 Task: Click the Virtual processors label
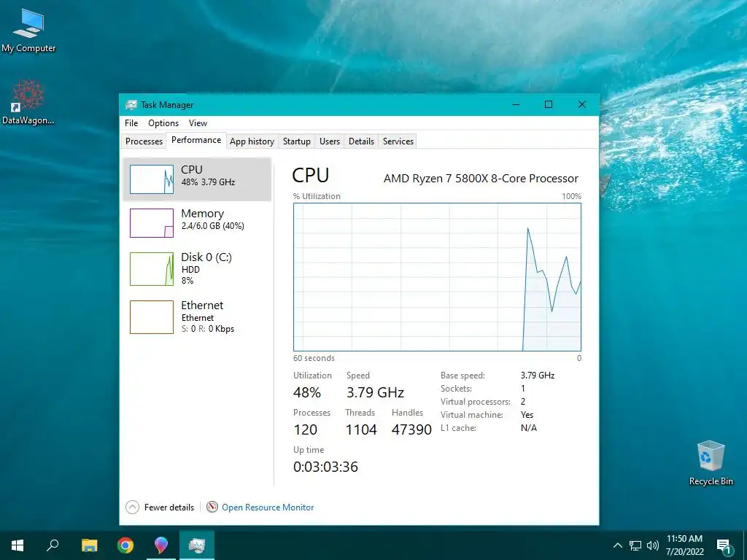[476, 402]
